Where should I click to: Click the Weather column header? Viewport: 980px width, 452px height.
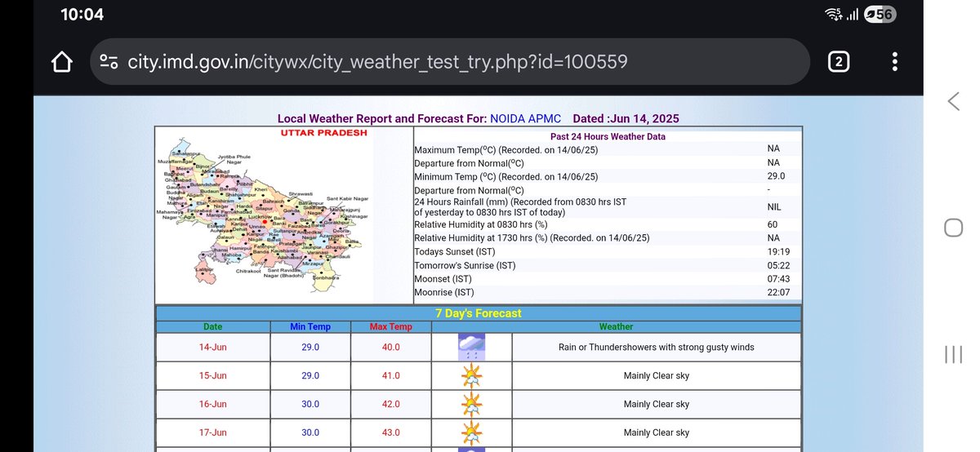616,326
